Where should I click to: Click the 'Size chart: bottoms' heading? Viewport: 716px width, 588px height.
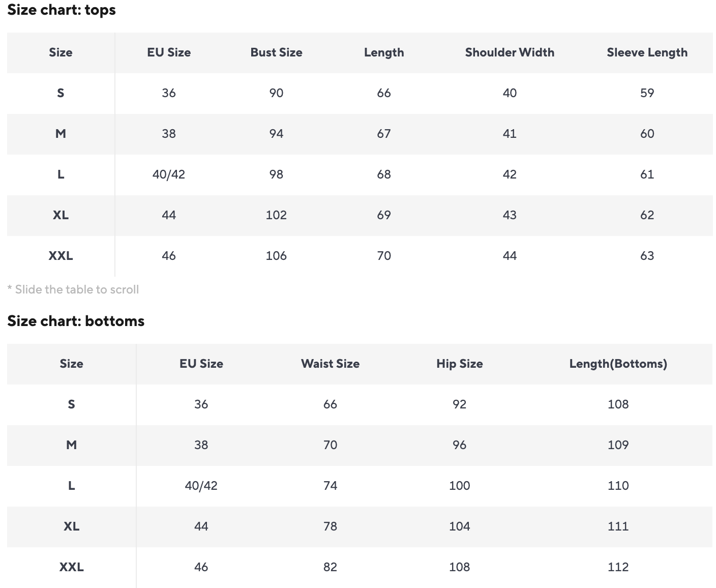tap(76, 321)
